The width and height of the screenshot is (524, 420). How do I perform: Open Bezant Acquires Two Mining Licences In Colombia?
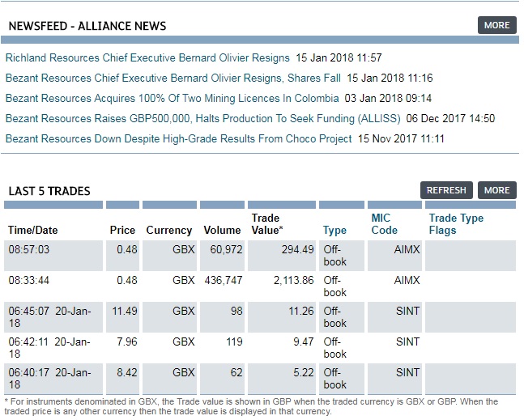[173, 98]
